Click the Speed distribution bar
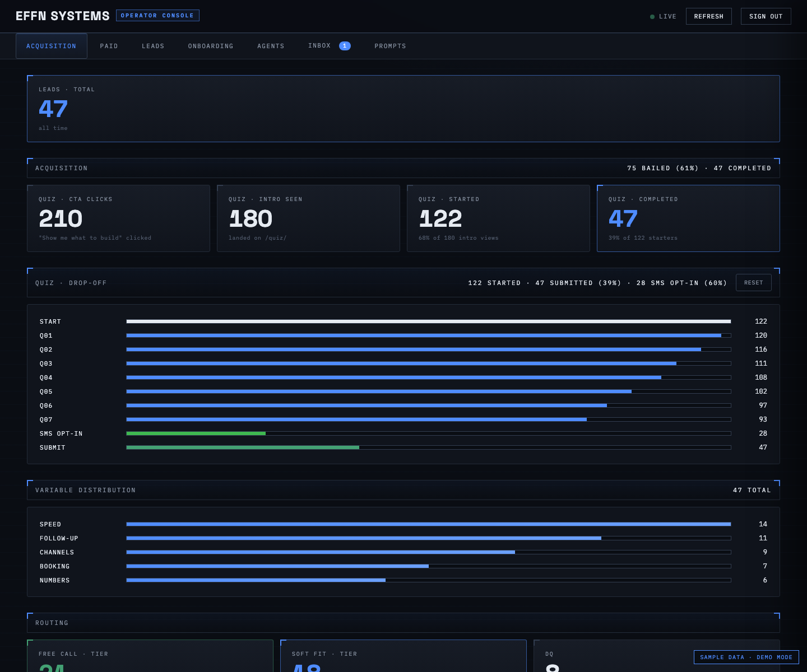The image size is (807, 672). (x=429, y=524)
